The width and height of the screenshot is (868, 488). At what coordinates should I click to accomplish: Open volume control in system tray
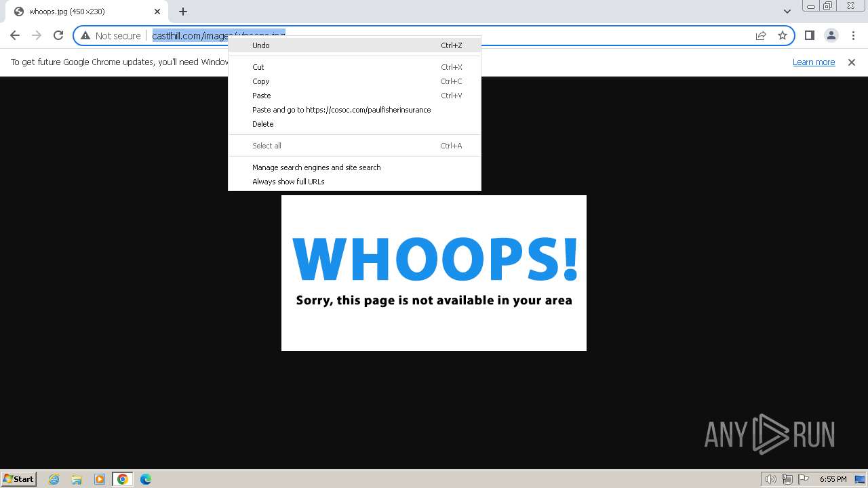(770, 479)
